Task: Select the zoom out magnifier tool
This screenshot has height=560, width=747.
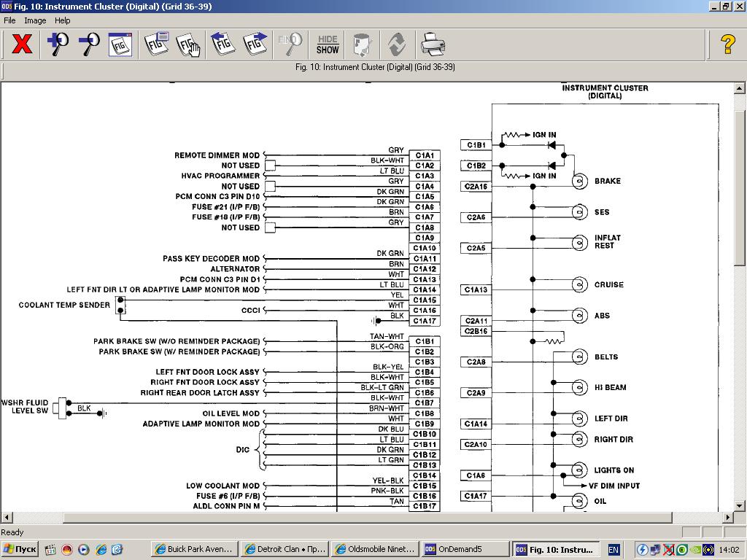Action: (89, 44)
